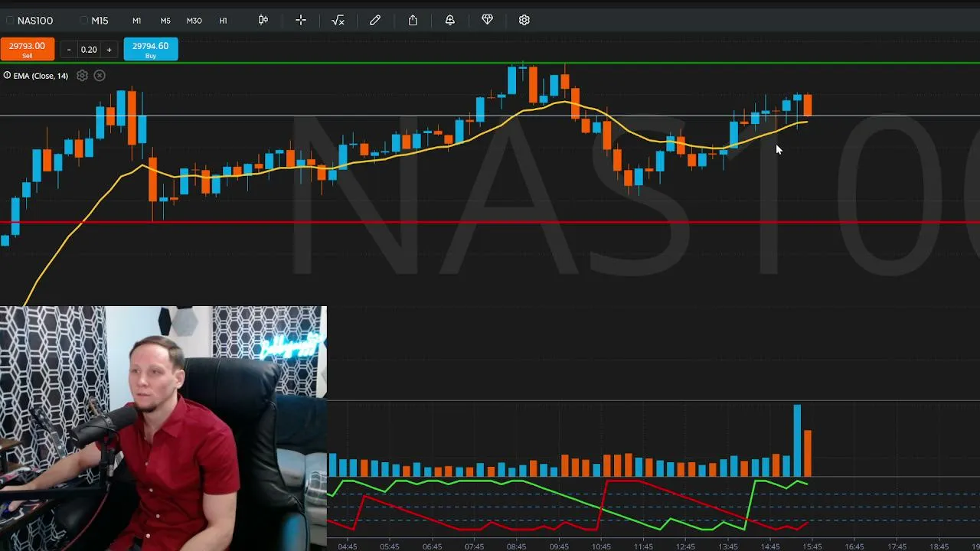Screen dimensions: 980x551
Task: Open the indicators formula menu
Action: pyautogui.click(x=338, y=20)
